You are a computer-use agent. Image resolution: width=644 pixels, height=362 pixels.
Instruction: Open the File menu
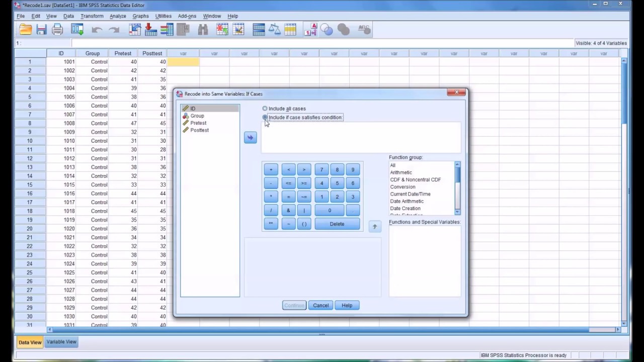21,16
